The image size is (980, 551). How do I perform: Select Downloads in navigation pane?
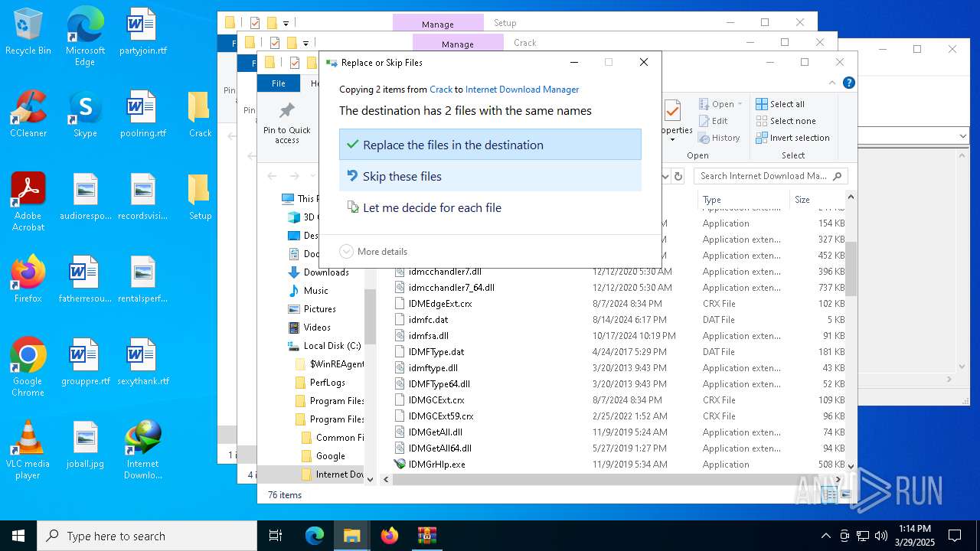click(x=325, y=272)
